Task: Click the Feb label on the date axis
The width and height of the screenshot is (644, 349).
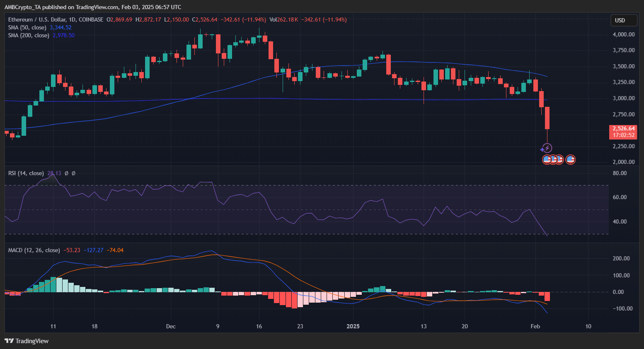Action: [x=535, y=326]
